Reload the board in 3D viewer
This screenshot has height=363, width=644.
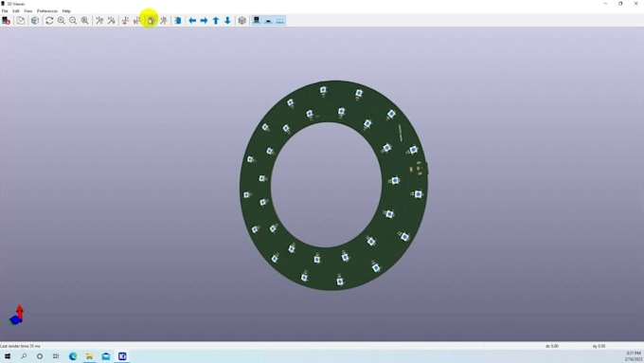click(x=6, y=21)
